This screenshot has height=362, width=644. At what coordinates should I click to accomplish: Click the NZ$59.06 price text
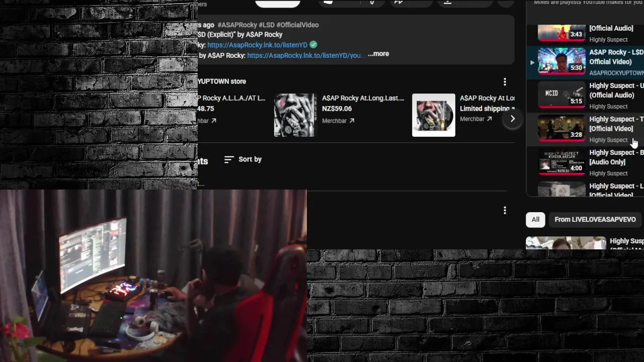[x=337, y=109]
